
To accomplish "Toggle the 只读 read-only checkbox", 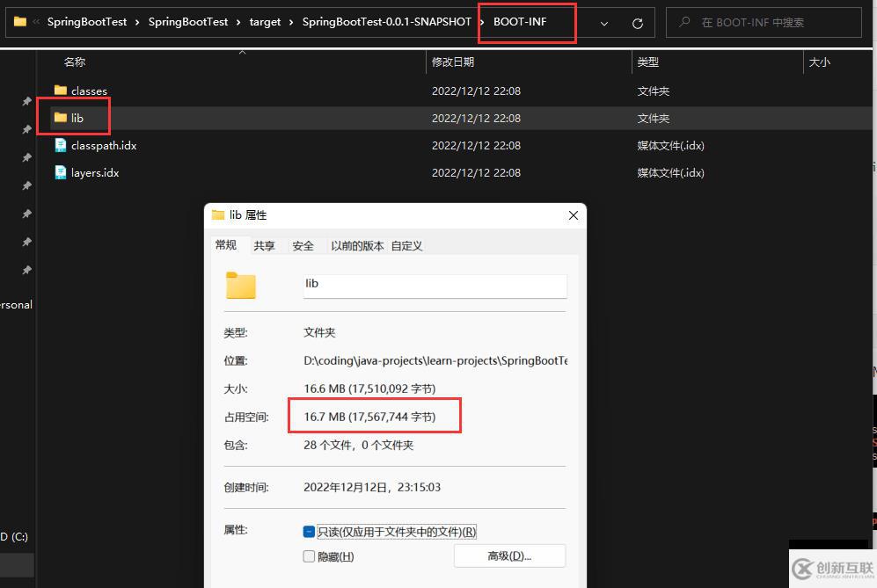I will pyautogui.click(x=309, y=532).
